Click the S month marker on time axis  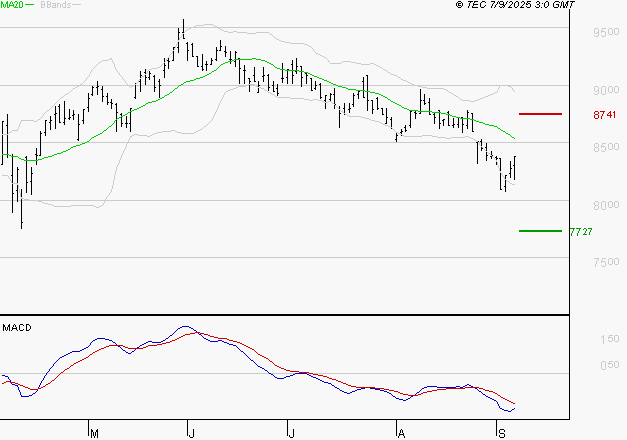coord(502,434)
